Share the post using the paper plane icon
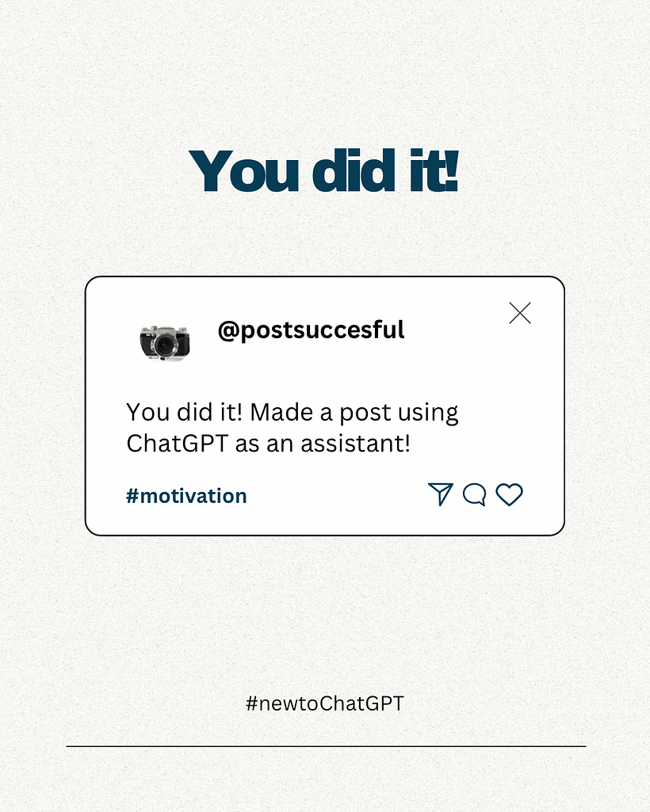 441,494
